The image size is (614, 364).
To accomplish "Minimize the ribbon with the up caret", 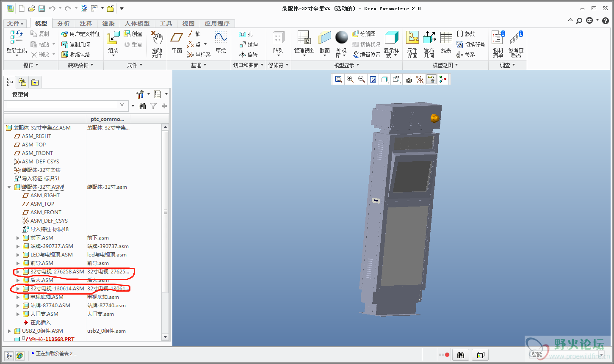I will point(570,20).
